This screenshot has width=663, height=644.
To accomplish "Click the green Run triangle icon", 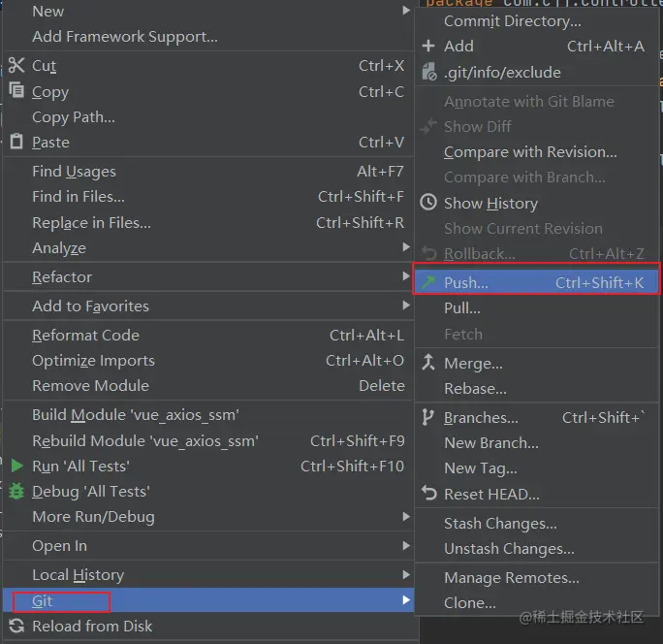I will click(16, 466).
